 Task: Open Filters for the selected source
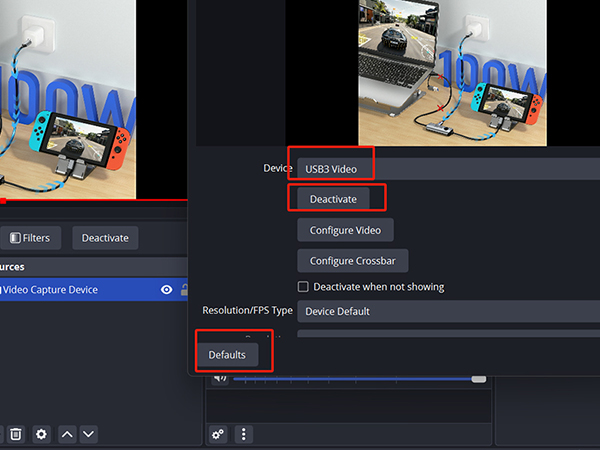point(30,238)
